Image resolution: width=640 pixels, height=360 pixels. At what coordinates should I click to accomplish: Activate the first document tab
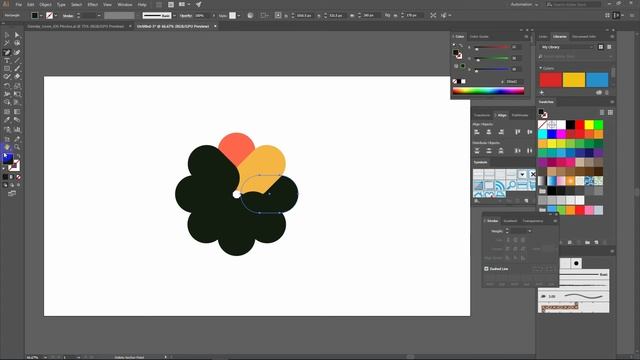(76, 27)
